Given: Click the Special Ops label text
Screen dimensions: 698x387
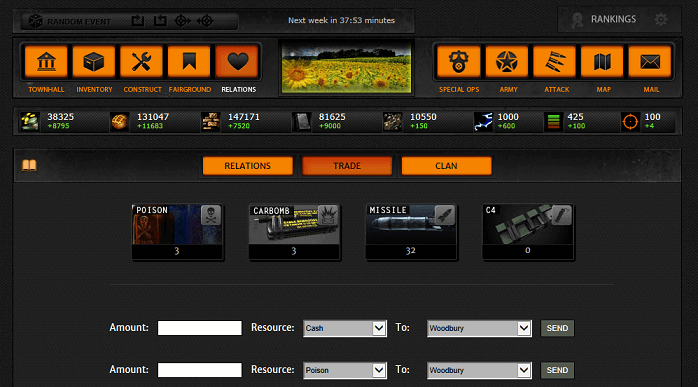Looking at the screenshot, I should pos(459,90).
